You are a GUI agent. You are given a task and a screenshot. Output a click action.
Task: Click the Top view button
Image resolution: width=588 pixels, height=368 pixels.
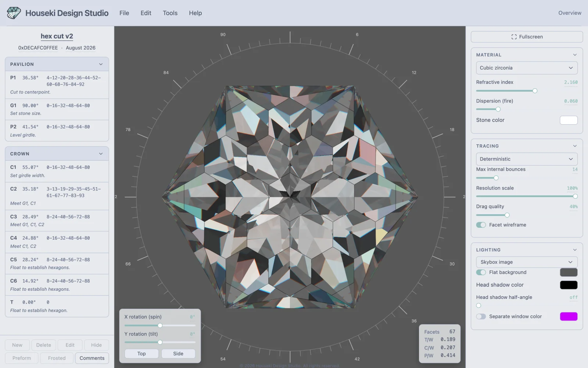coord(141,354)
